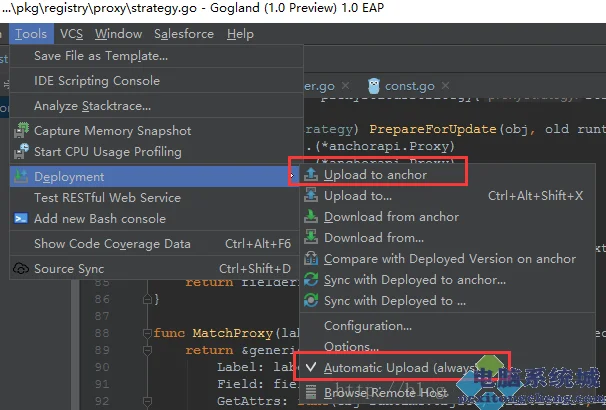
Task: Click the Deployment menu label
Action: [69, 177]
